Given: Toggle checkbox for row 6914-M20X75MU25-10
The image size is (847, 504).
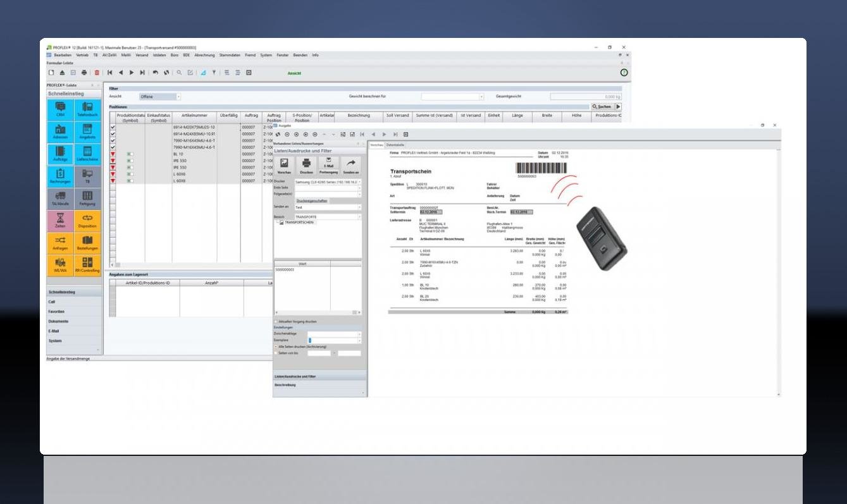Looking at the screenshot, I should tap(113, 127).
